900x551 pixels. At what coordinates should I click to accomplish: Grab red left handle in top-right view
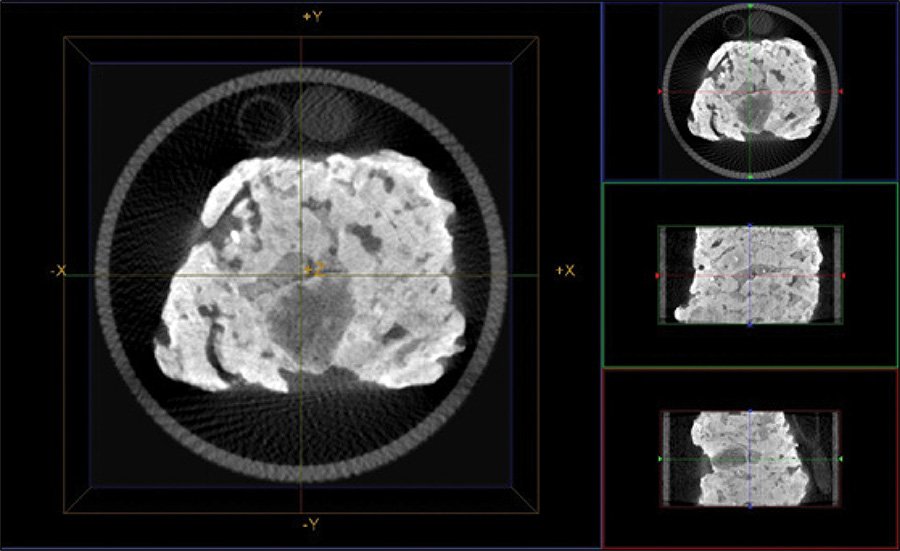[660, 92]
